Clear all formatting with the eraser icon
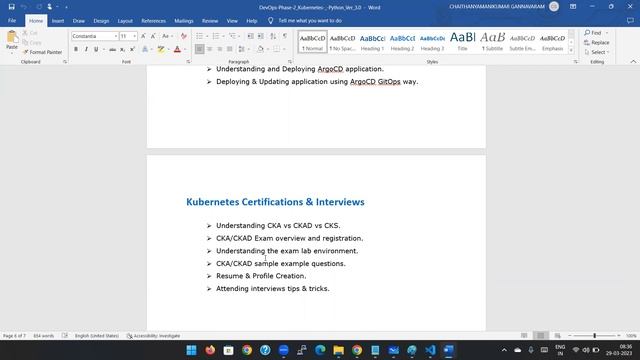 [x=184, y=36]
